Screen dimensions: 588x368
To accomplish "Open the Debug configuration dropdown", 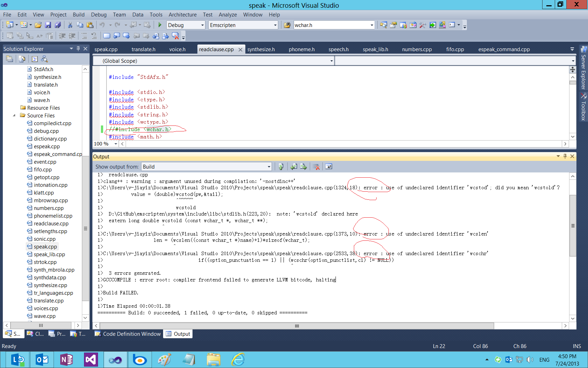I will 202,25.
